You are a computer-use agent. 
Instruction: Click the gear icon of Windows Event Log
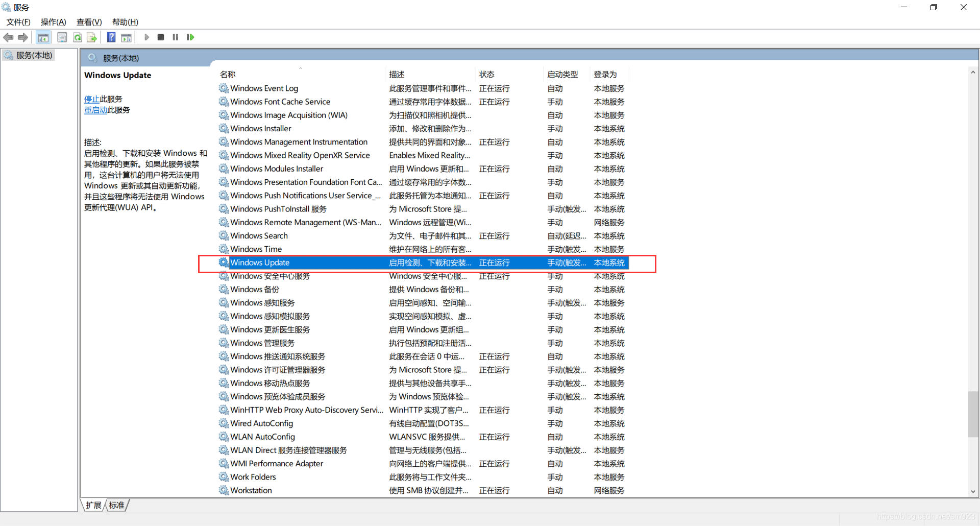click(x=224, y=88)
